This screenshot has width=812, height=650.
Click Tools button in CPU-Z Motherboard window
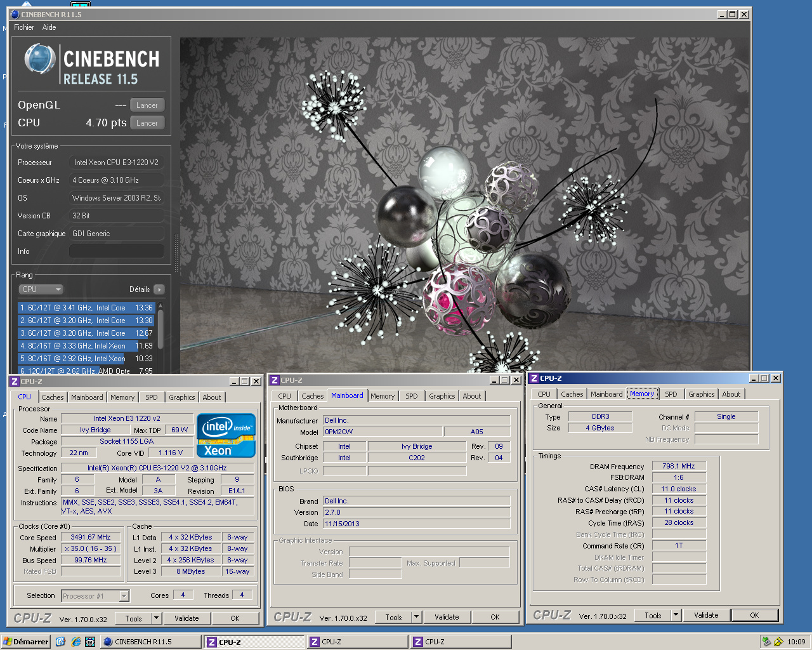[394, 617]
